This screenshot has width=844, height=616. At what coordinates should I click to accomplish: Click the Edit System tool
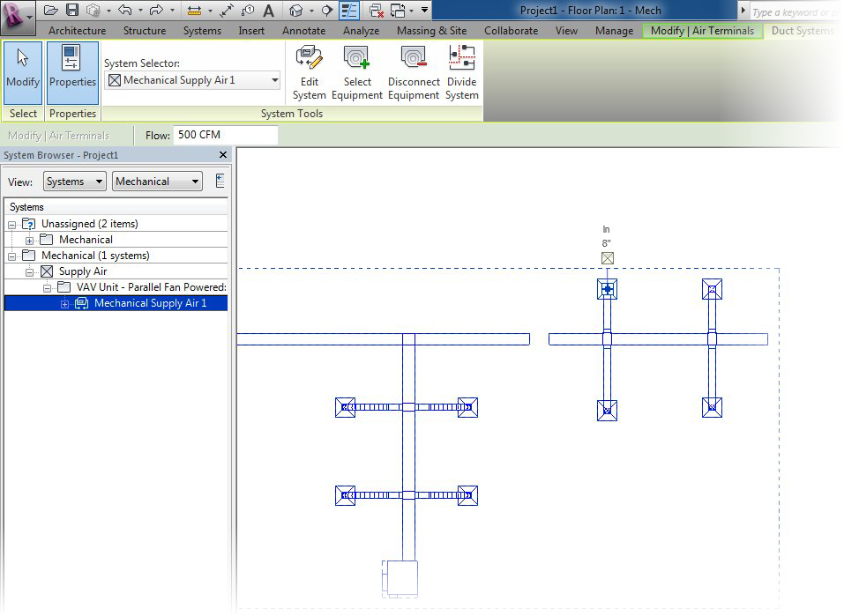click(x=310, y=72)
